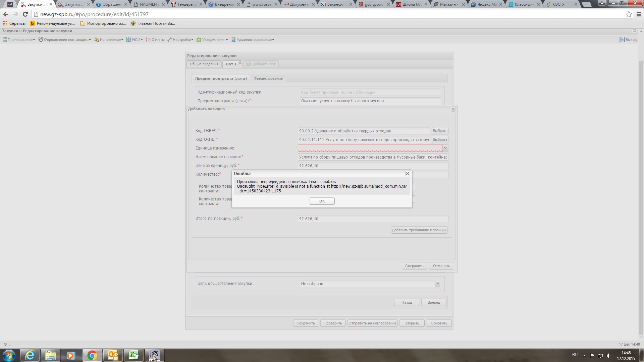Viewport: 644px width, 362px height.
Task: Open the Исполнение menu
Action: (109, 40)
